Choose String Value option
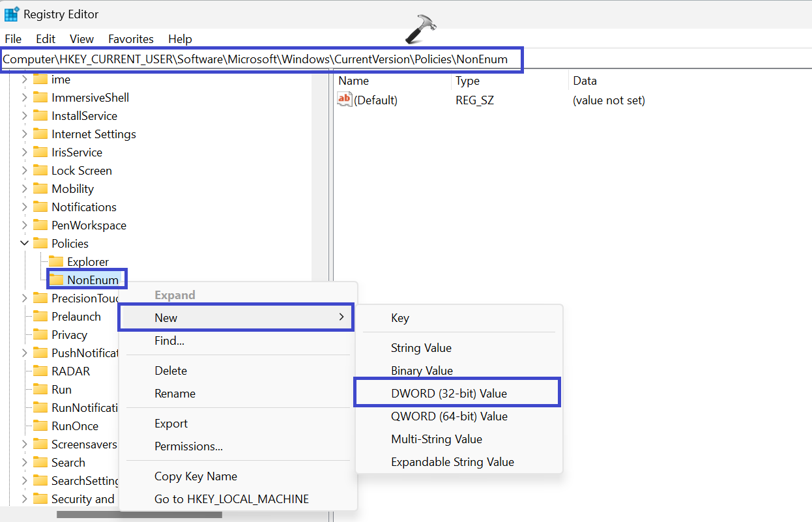This screenshot has width=812, height=522. pos(459,348)
